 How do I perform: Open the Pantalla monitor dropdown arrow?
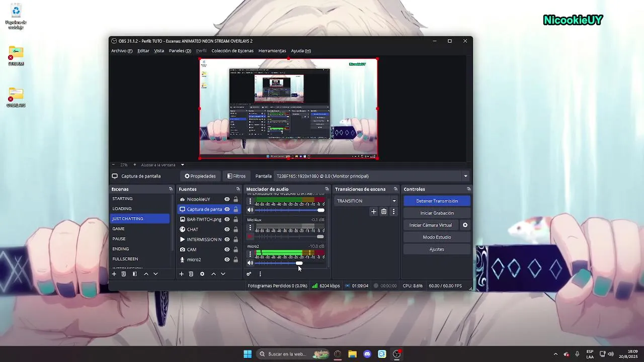coord(465,176)
